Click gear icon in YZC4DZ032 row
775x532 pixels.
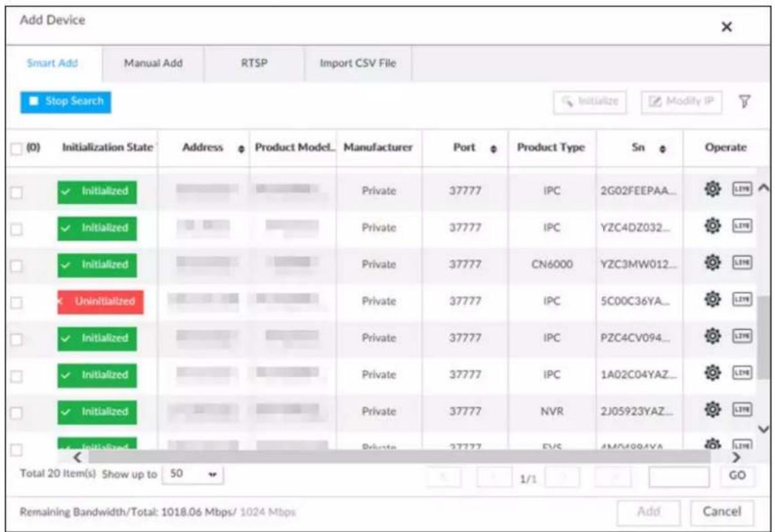coord(713,226)
